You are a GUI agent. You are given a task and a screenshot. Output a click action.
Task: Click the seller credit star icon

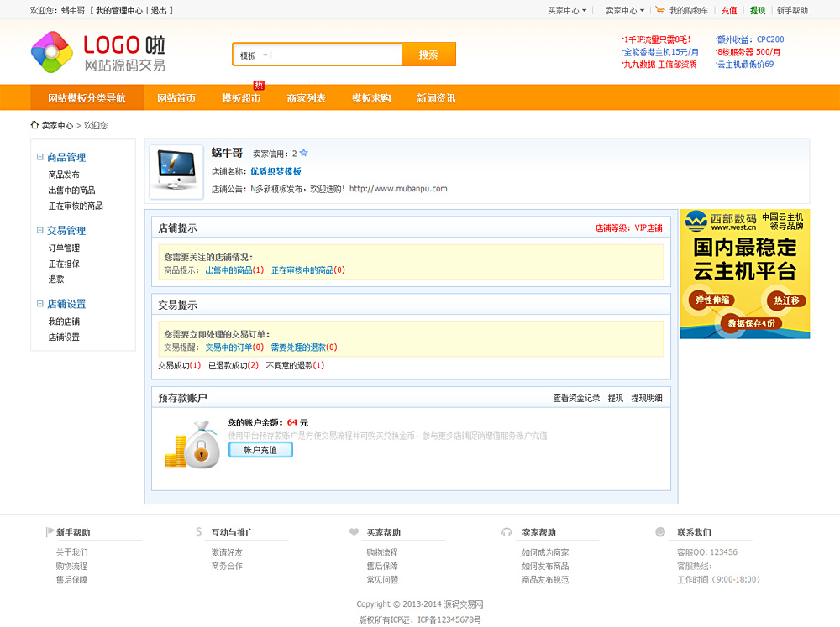tap(303, 154)
